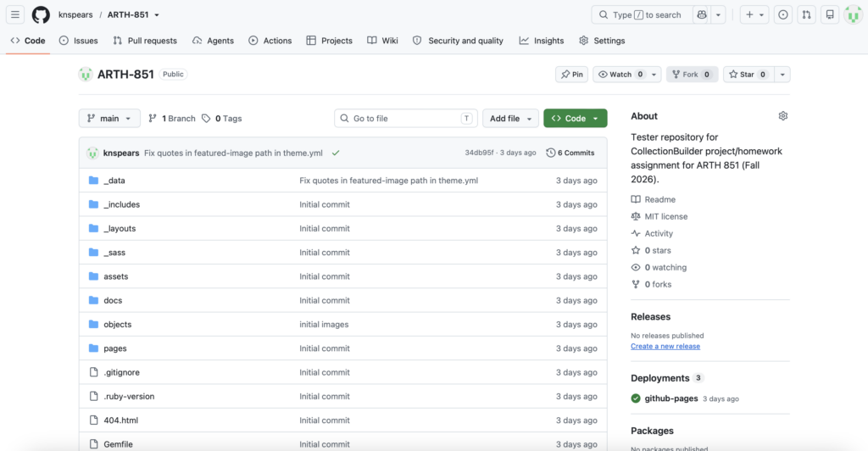Click the Fork button
868x451 pixels.
[x=692, y=74]
